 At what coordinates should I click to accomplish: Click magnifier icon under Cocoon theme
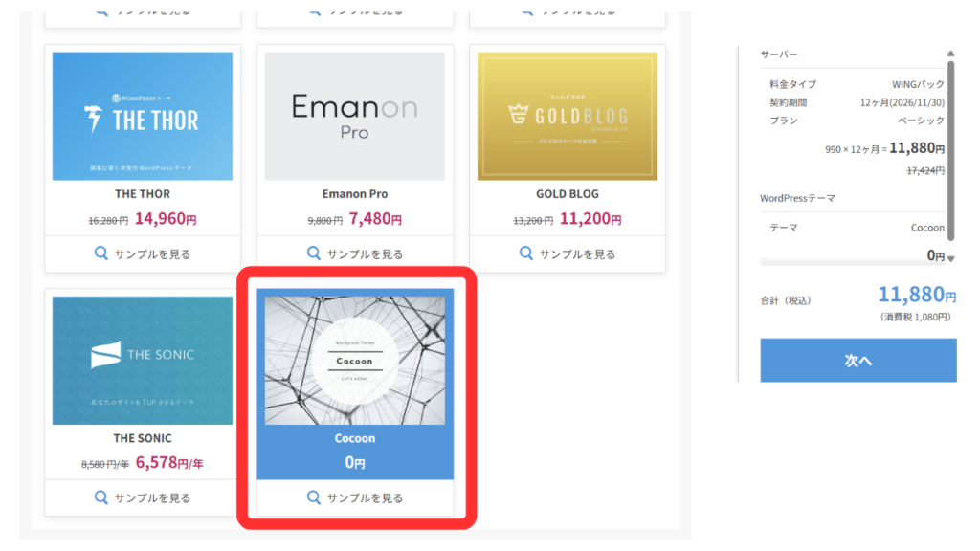pyautogui.click(x=314, y=497)
